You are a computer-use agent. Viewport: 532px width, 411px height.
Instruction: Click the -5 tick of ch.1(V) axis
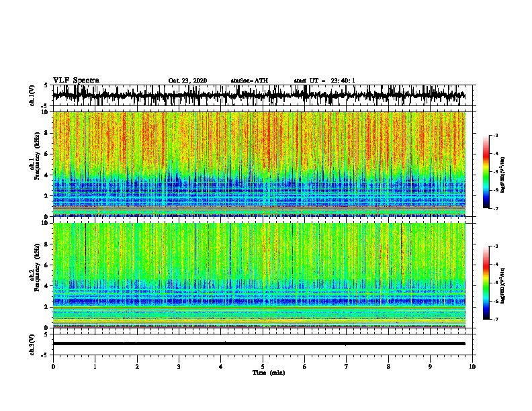(46, 106)
